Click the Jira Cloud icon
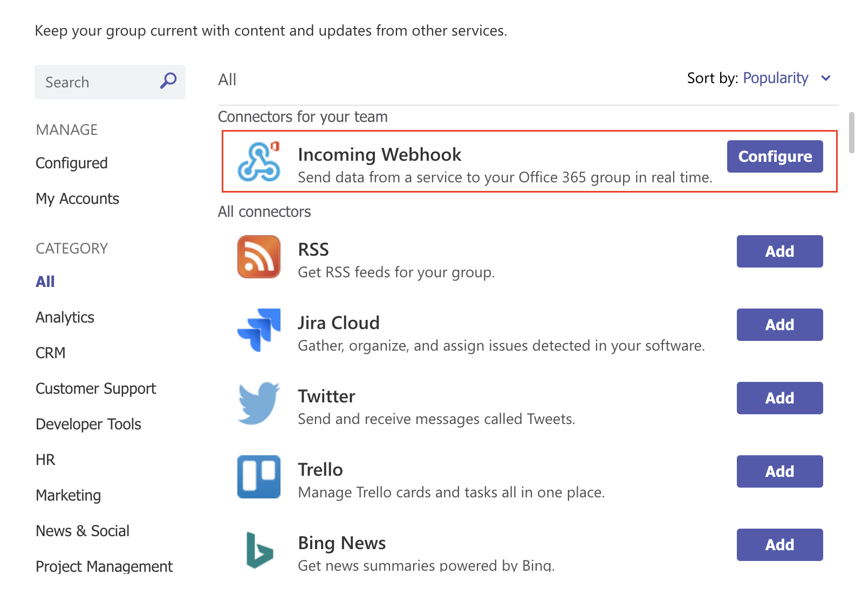 pyautogui.click(x=259, y=330)
